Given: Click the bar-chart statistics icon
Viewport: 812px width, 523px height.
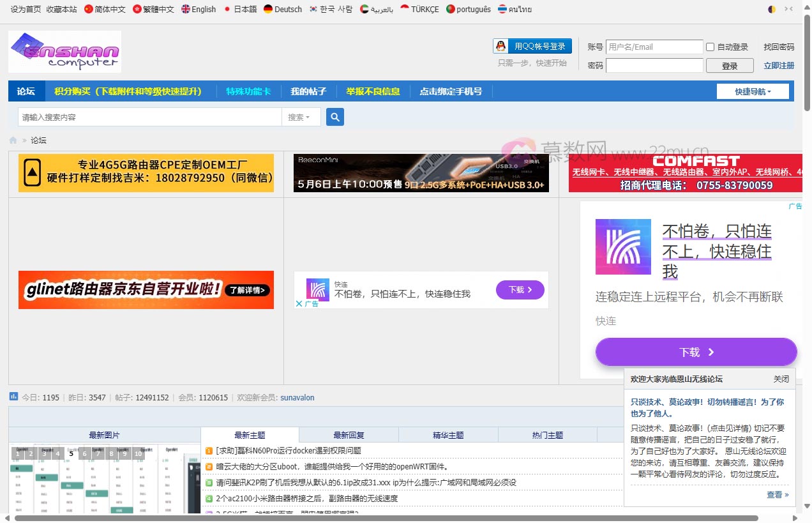Looking at the screenshot, I should click(13, 397).
